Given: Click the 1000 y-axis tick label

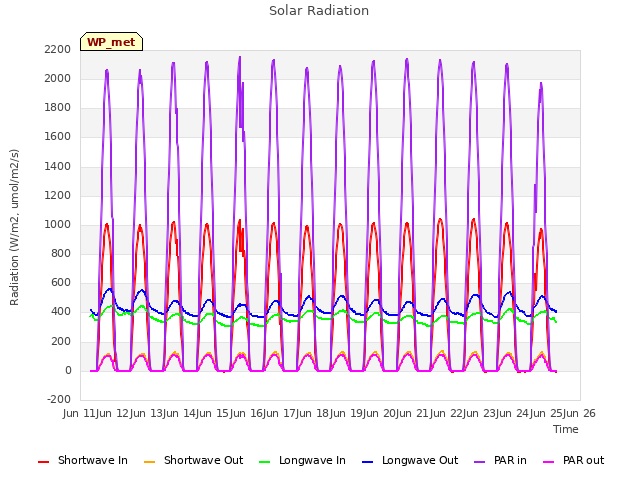Looking at the screenshot, I should [x=58, y=224].
